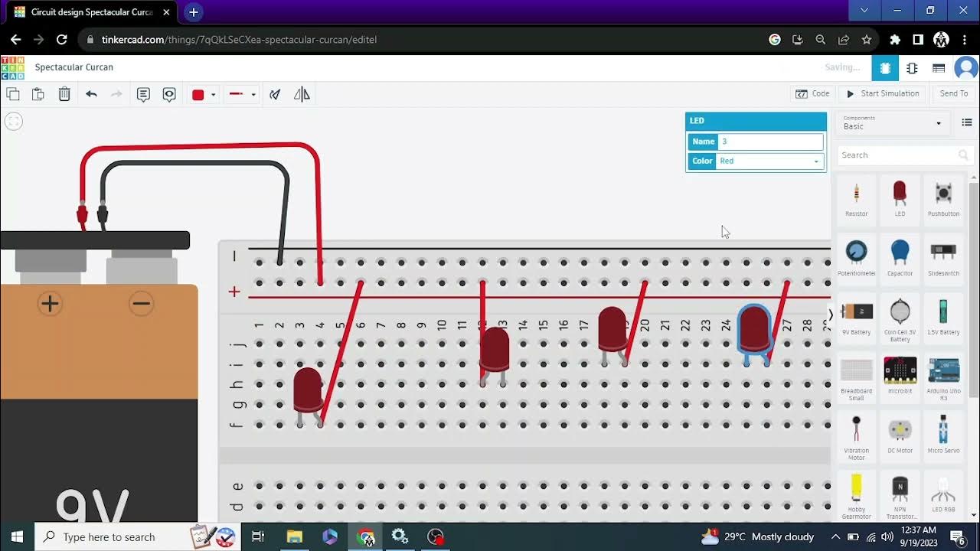
Task: Select the Hobby Gearmotor component
Action: (856, 496)
